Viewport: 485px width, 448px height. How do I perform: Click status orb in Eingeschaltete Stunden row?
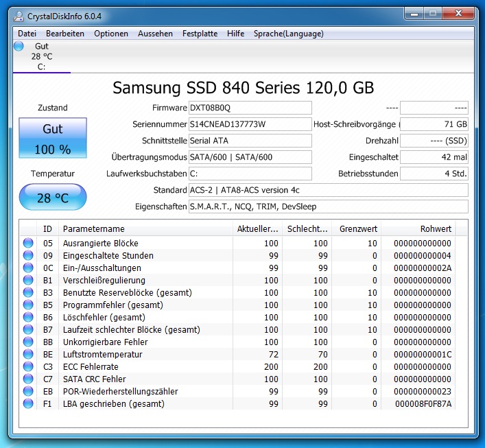tap(28, 255)
